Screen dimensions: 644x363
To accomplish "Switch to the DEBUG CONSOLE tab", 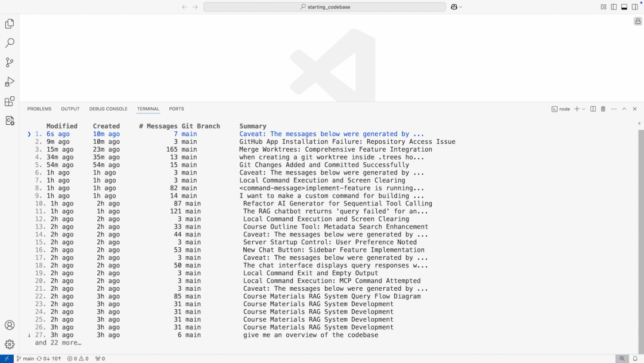I will (108, 109).
